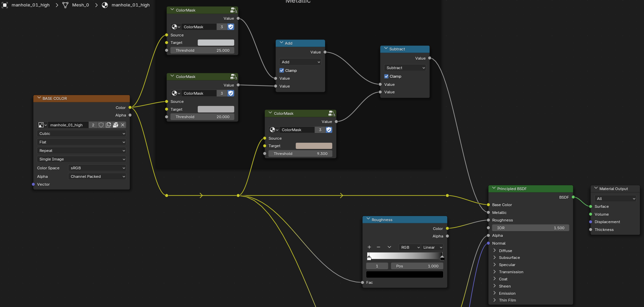
Task: Click the image browse icon in BASE COLOR node
Action: point(43,125)
